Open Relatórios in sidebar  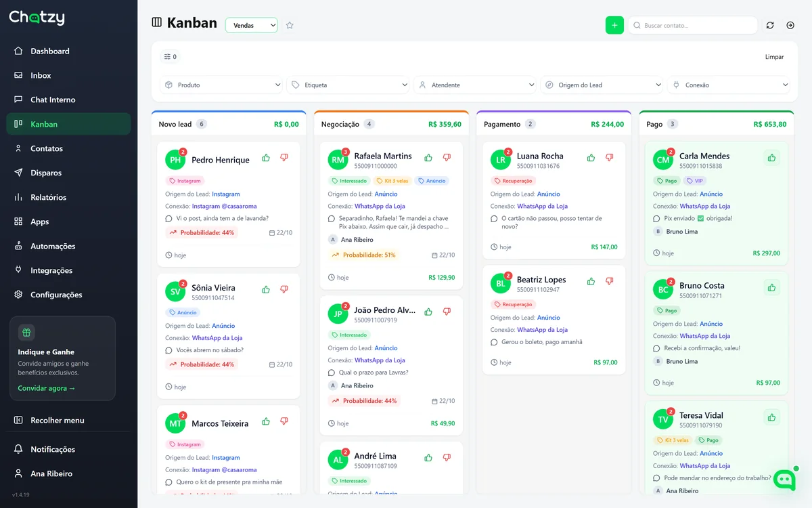(x=68, y=197)
